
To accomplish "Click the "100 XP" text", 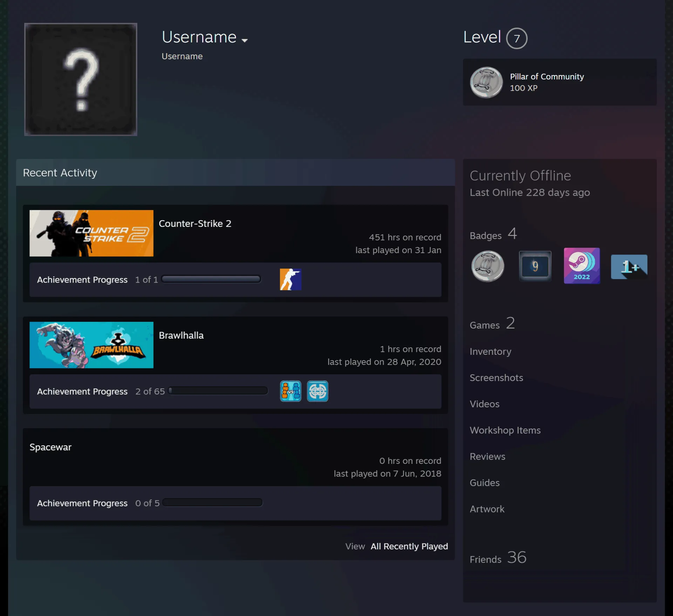I will pyautogui.click(x=523, y=88).
